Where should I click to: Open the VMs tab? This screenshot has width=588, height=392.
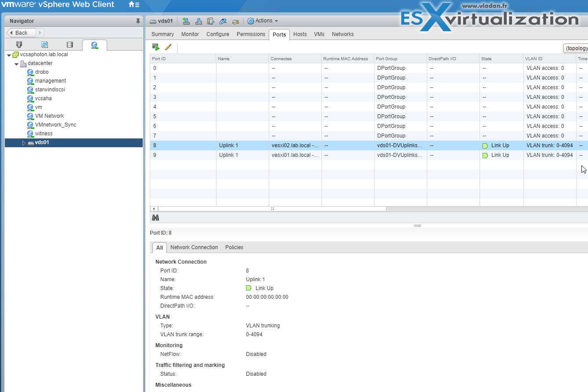coord(319,34)
